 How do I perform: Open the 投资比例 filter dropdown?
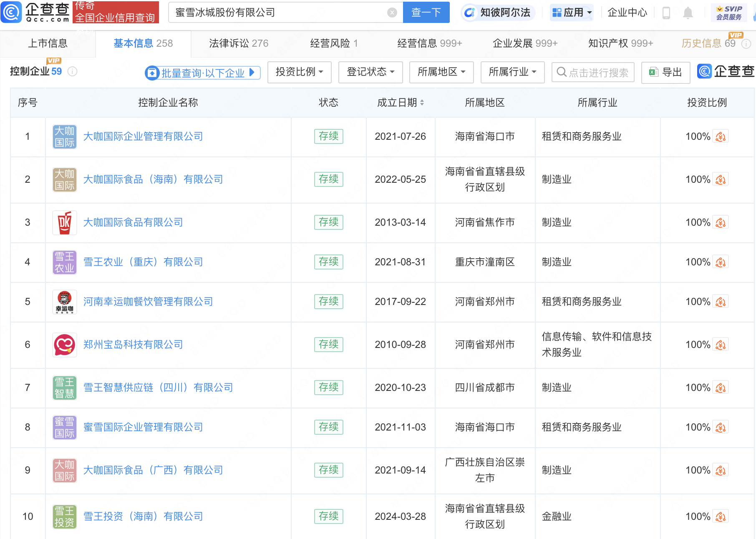[299, 72]
